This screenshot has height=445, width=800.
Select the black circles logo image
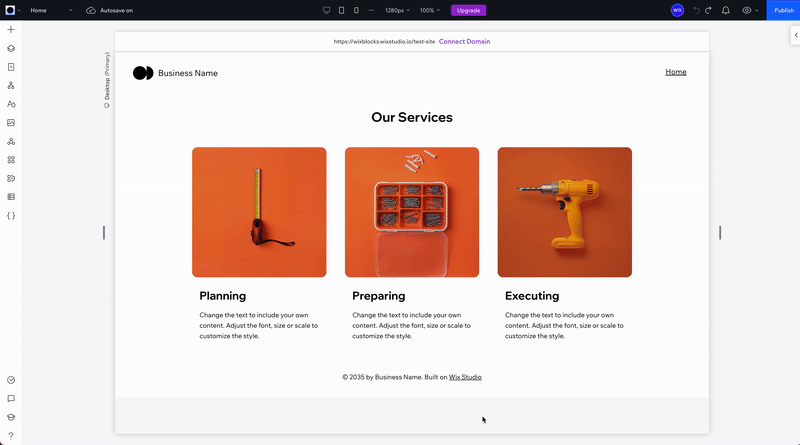coord(143,73)
